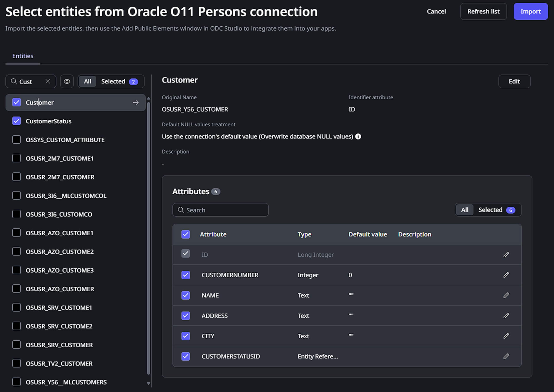Viewport: 554px width, 392px height.
Task: Click the down arrow of the entity list scrollbar
Action: [x=148, y=383]
